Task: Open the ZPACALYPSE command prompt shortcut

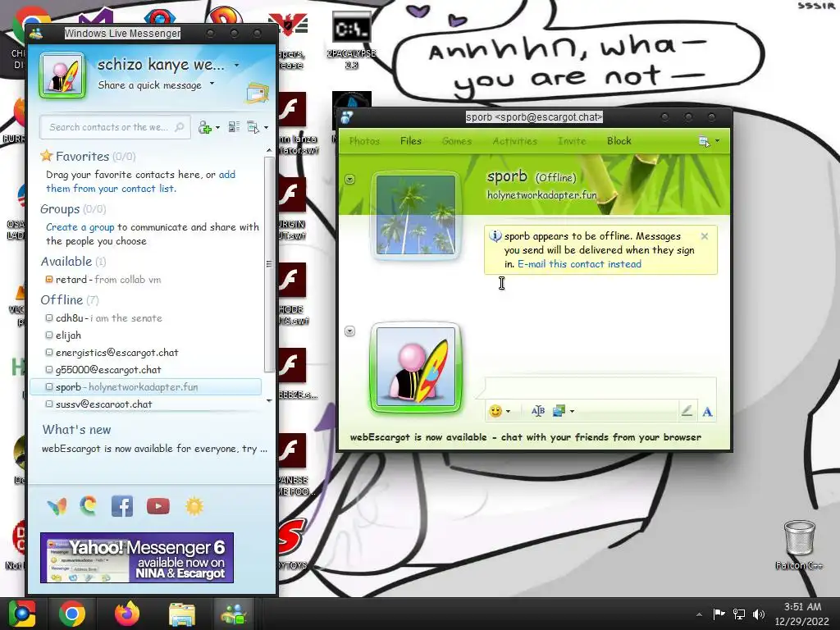Action: click(x=351, y=40)
